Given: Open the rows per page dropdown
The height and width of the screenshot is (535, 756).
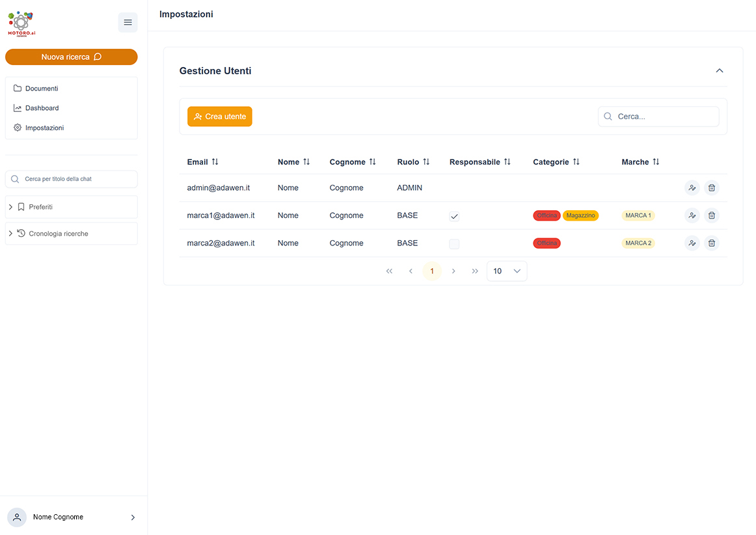Looking at the screenshot, I should tap(507, 271).
